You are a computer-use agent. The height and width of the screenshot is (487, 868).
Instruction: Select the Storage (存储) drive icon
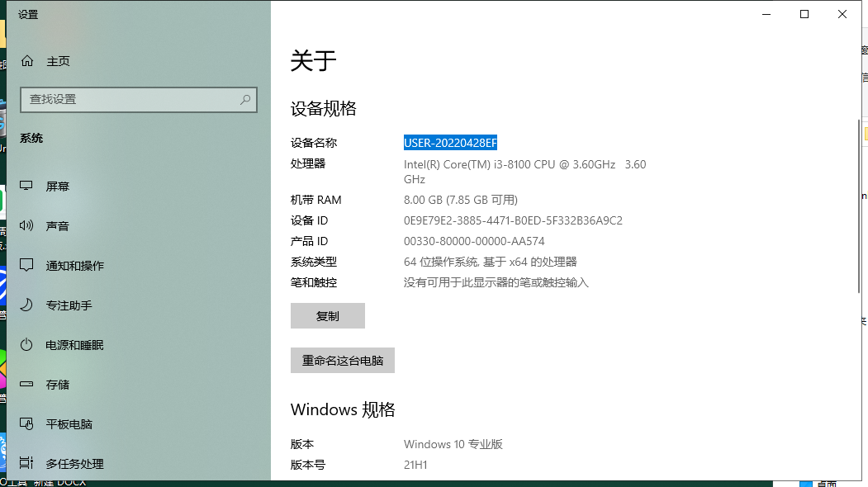click(27, 385)
